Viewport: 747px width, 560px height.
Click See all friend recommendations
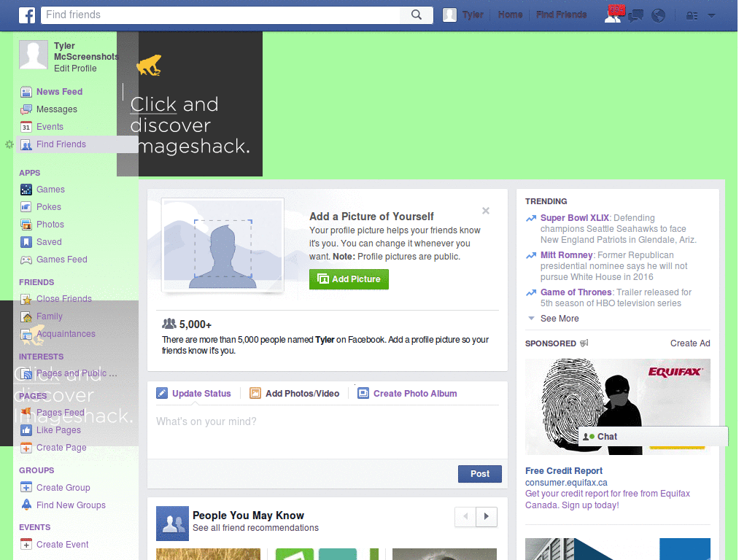[x=255, y=528]
